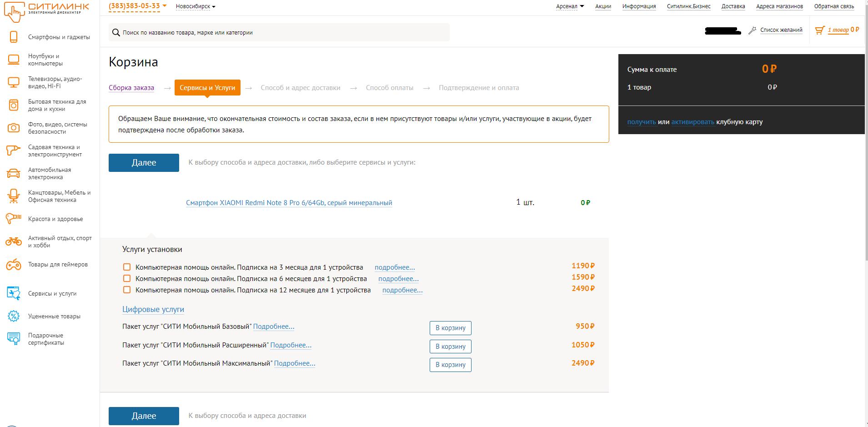Go back to the Сборка заказа step

point(131,88)
